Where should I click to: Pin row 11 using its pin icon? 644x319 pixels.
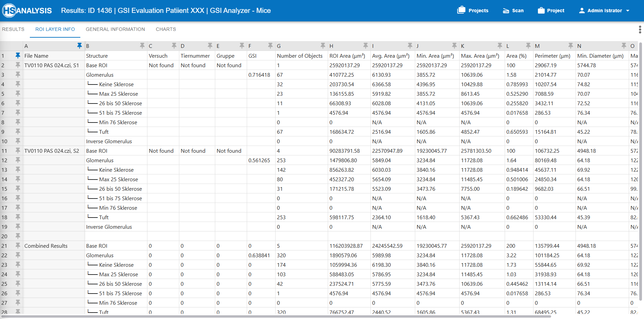click(x=18, y=150)
